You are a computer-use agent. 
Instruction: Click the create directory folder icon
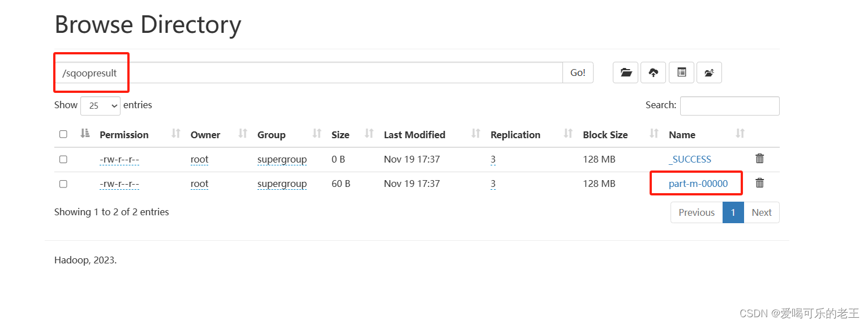pos(626,73)
